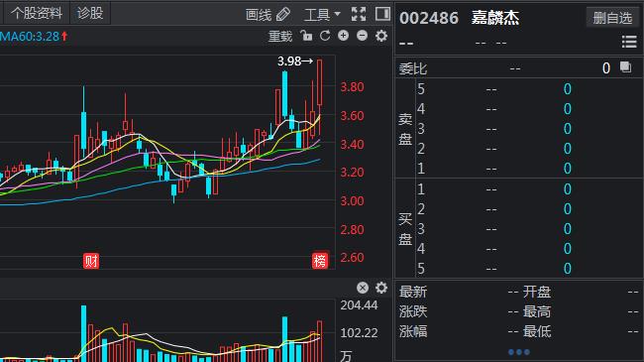Zoom in chart with plus icon

pyautogui.click(x=344, y=36)
